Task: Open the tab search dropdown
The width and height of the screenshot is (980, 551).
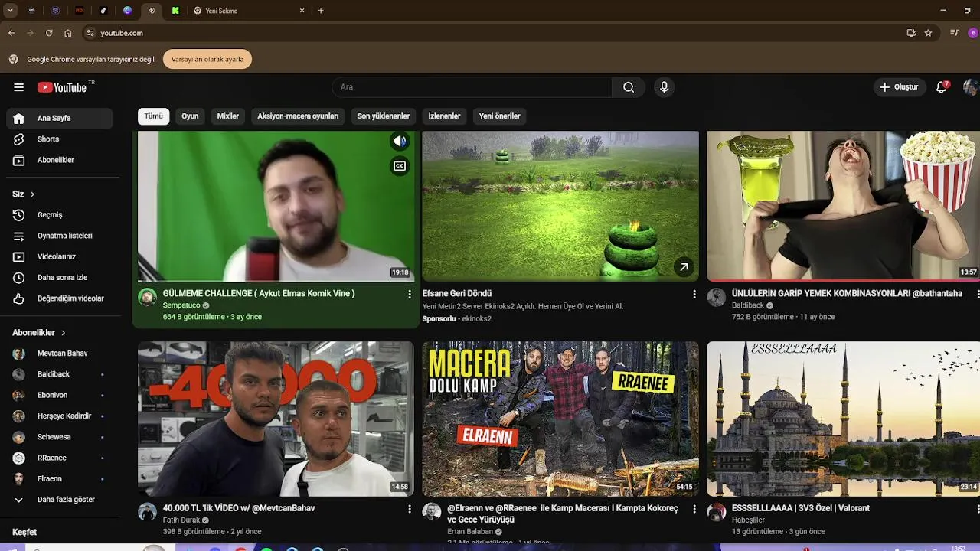Action: pos(11,11)
